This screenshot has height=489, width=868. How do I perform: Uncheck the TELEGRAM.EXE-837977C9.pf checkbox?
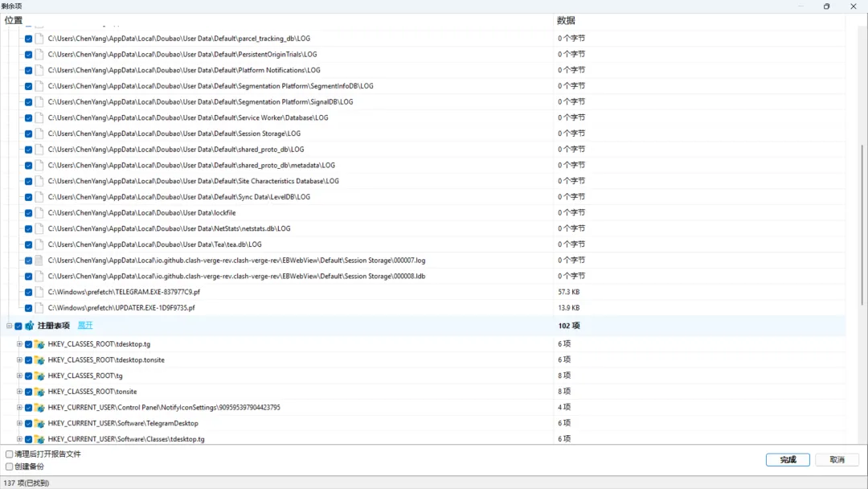(28, 292)
